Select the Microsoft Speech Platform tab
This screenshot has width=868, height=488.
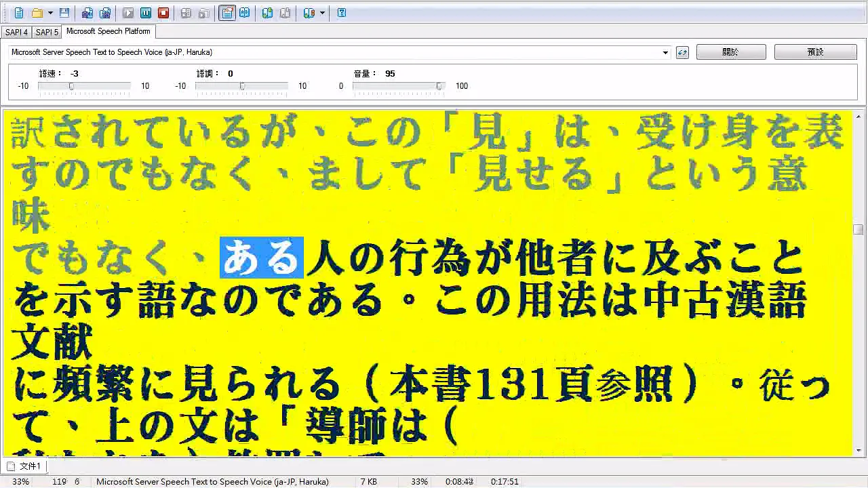[108, 31]
